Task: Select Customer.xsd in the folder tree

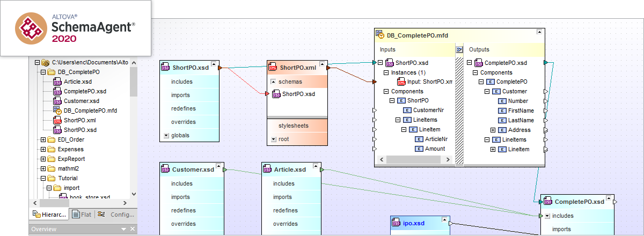Action: (x=81, y=101)
